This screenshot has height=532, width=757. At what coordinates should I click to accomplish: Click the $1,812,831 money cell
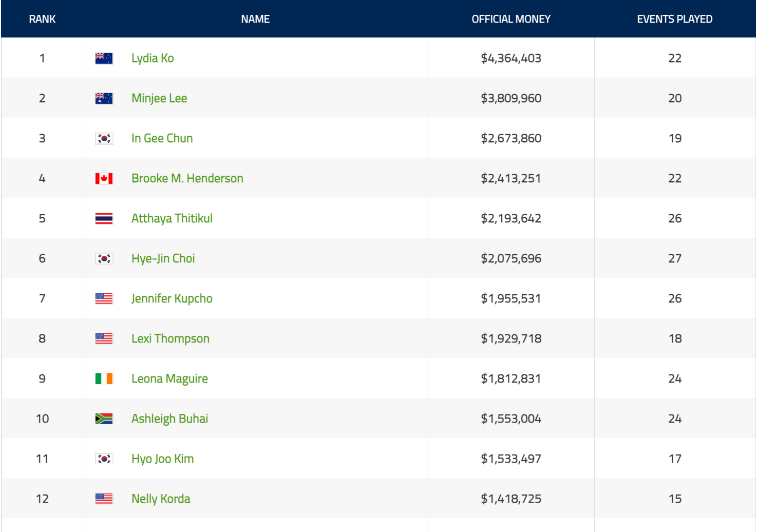tap(511, 378)
